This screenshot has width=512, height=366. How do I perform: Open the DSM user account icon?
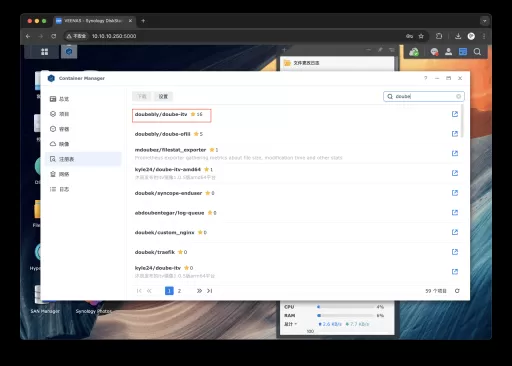tap(448, 52)
